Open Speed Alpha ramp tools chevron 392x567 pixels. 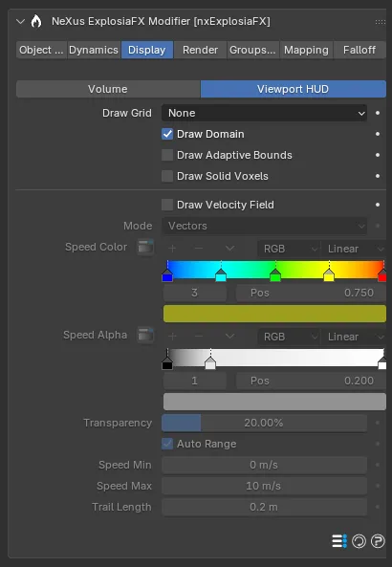tap(230, 337)
